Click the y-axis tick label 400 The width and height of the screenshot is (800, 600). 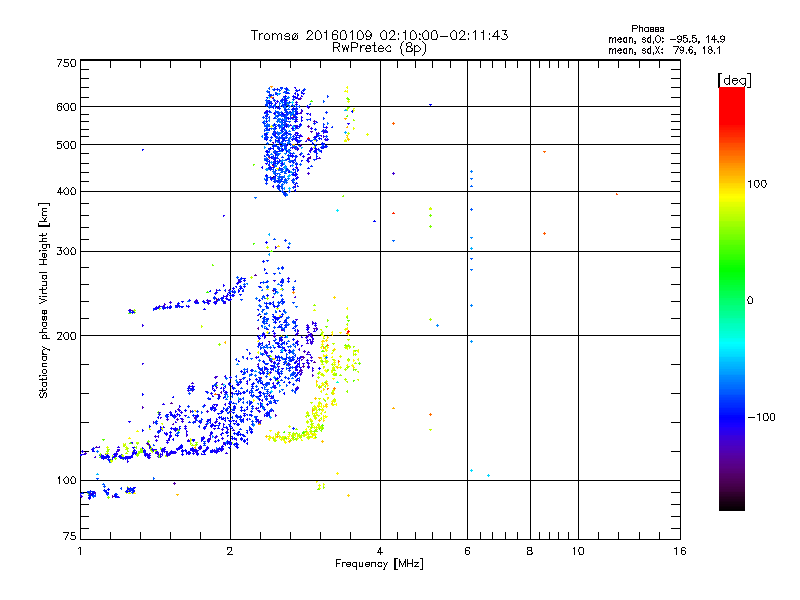point(66,191)
